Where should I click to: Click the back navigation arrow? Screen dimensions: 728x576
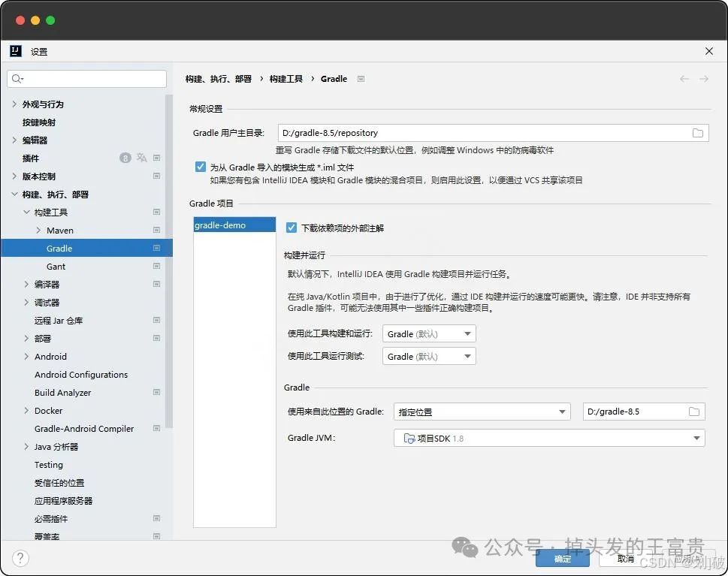(x=684, y=79)
